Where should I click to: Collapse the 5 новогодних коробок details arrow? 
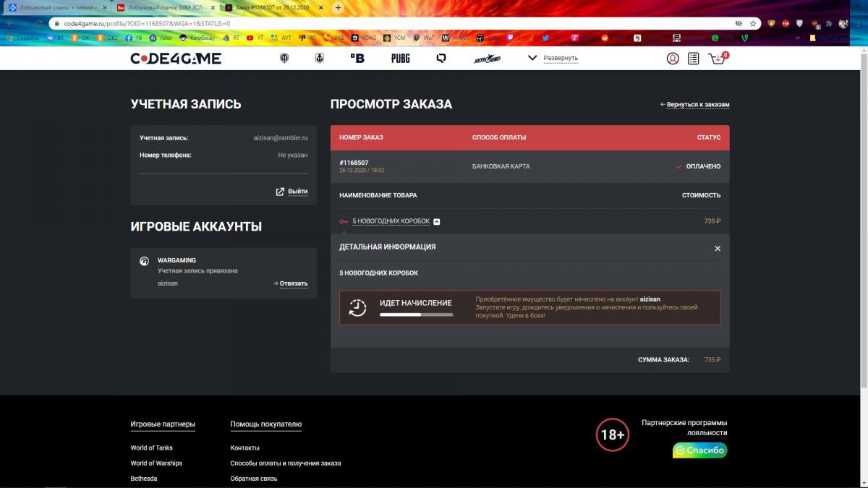437,221
